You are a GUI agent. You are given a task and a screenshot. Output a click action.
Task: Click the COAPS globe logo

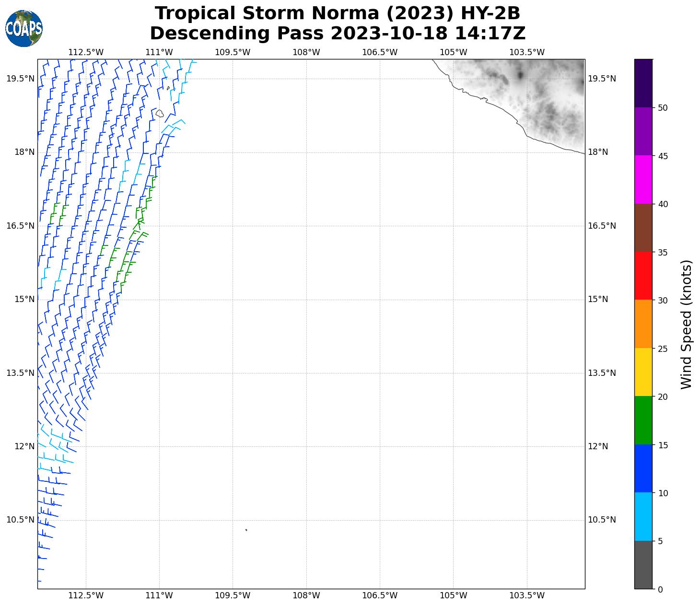(24, 29)
